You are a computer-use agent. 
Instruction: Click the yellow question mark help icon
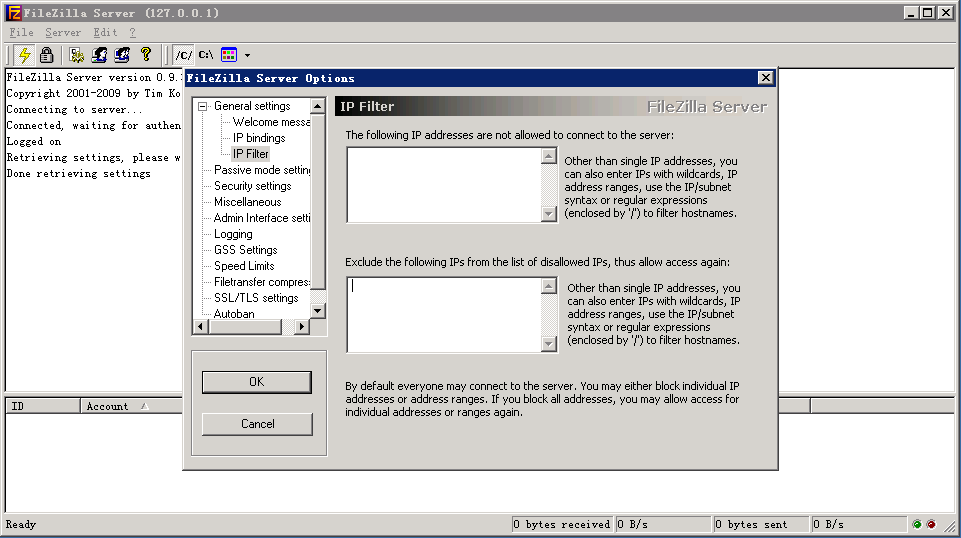pyautogui.click(x=146, y=55)
